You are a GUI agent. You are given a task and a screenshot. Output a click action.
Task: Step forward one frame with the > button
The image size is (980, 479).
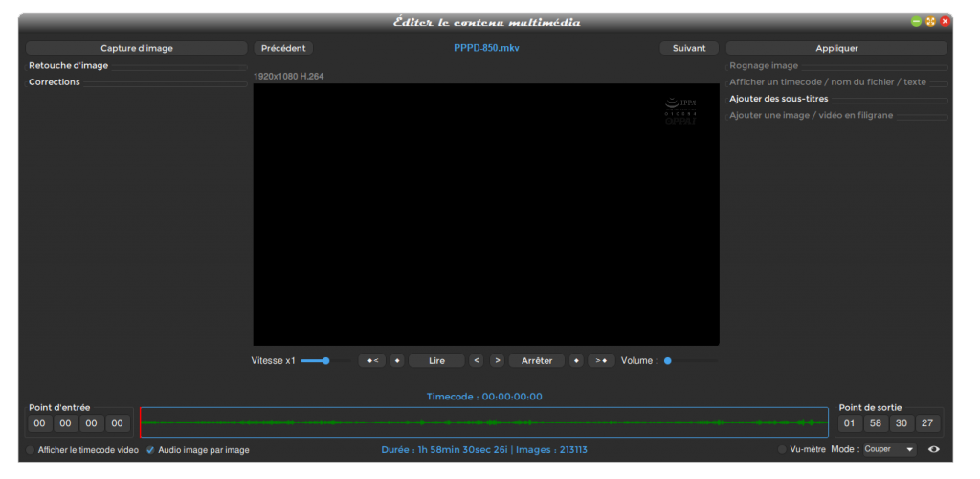[x=497, y=361]
